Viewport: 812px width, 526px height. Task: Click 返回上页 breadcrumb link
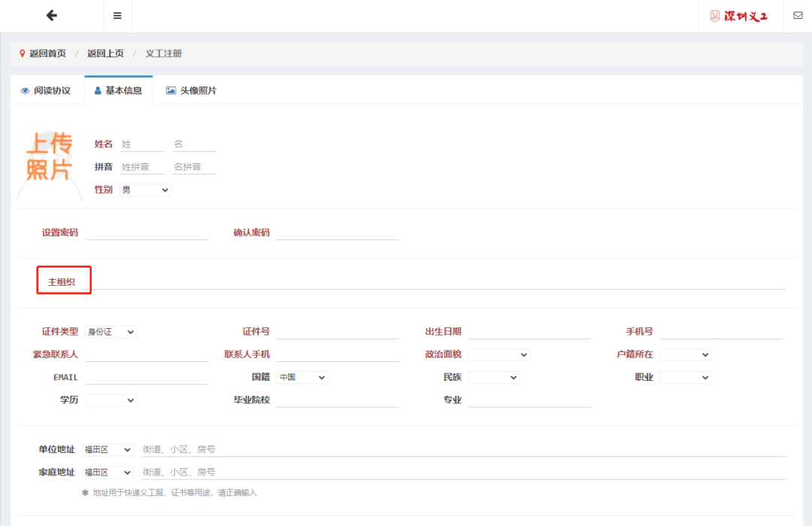point(105,53)
